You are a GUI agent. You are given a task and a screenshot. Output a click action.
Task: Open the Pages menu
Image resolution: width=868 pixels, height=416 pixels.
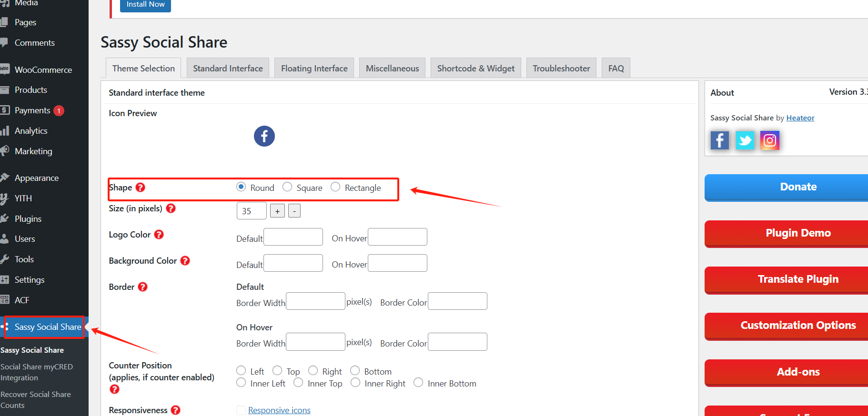[25, 22]
